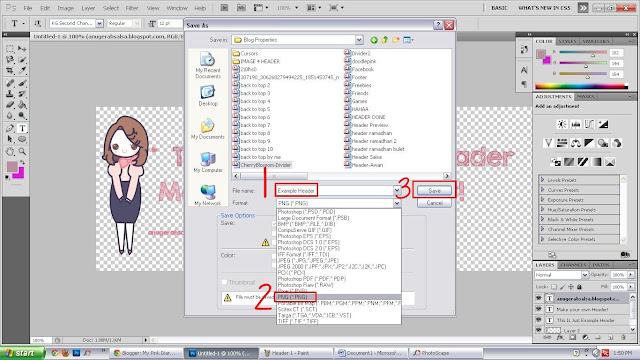Switch to the Channels tab

coord(573,265)
